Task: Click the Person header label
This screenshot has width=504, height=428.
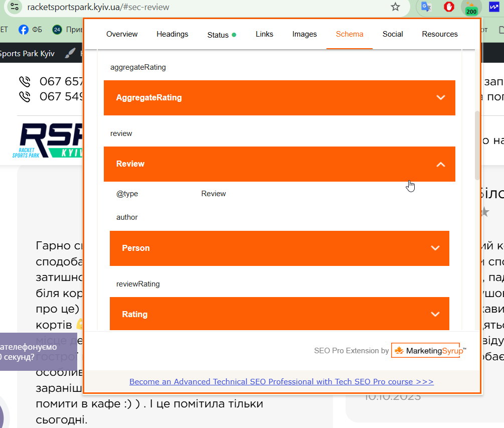Action: pos(135,248)
